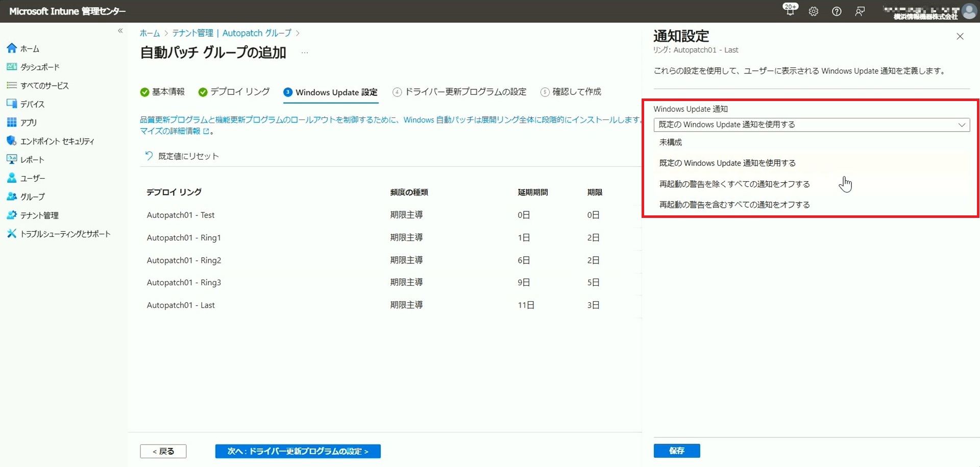The image size is (980, 467).
Task: Click 次へ: ドライバー更新プログラムの設定 button
Action: pyautogui.click(x=298, y=451)
